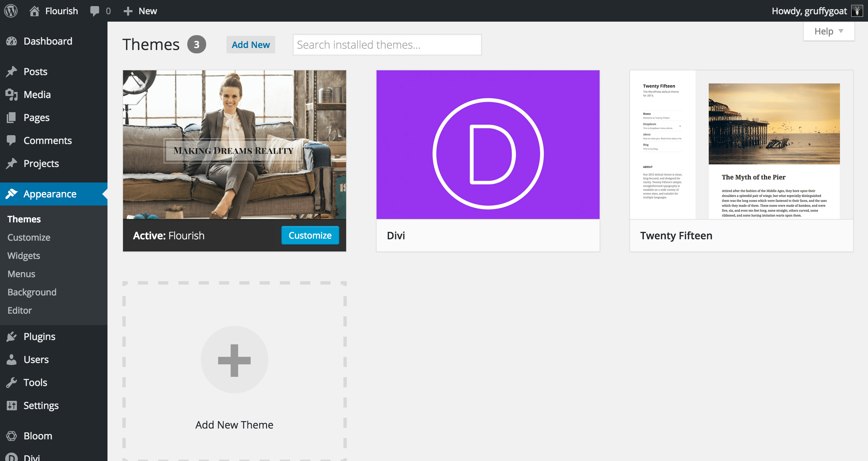Open the comments bubble icon in admin bar
The width and height of the screenshot is (868, 461).
[x=95, y=11]
